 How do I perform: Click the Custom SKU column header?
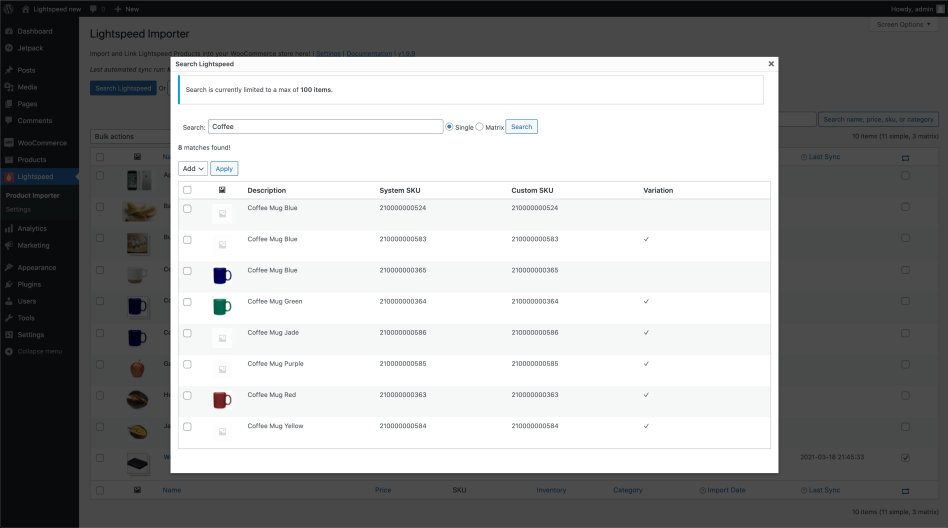pyautogui.click(x=532, y=190)
